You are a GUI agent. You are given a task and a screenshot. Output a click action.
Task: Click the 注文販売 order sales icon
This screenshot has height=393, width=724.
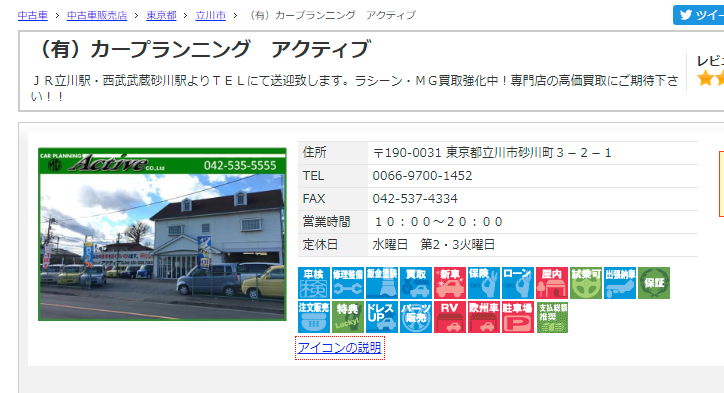pos(314,317)
